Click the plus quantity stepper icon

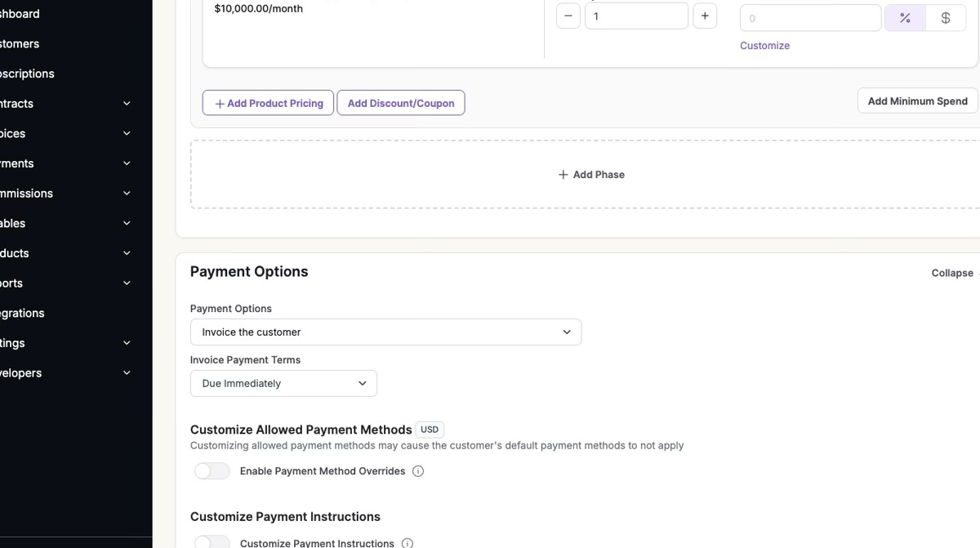705,16
